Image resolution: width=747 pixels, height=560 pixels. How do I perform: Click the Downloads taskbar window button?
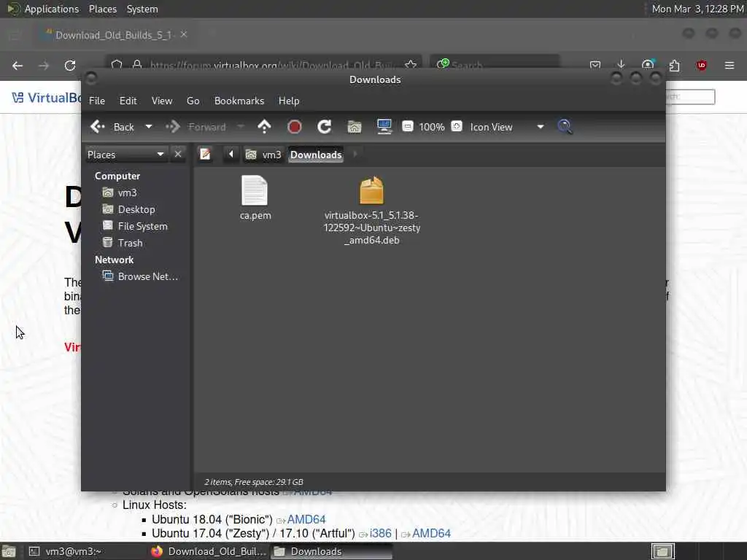coord(332,551)
